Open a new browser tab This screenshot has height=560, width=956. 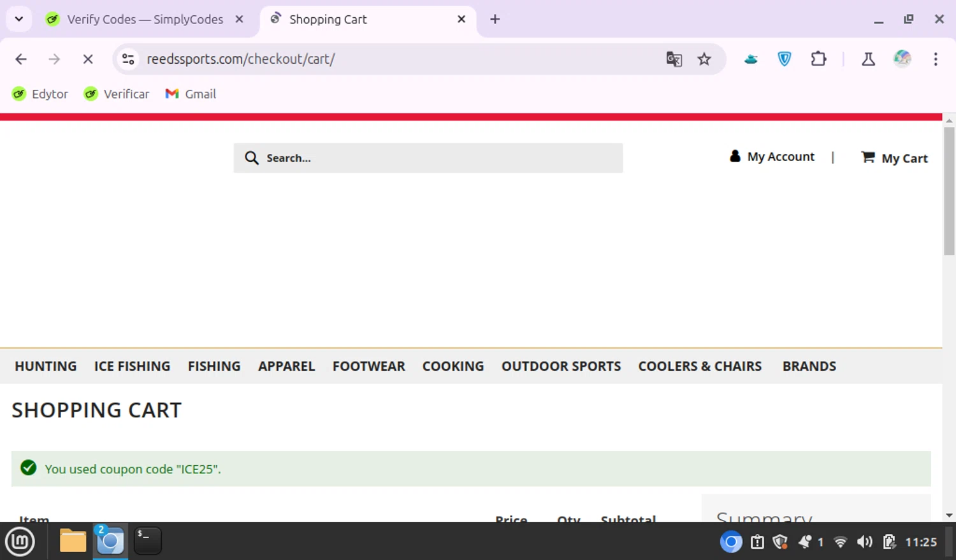coord(495,19)
